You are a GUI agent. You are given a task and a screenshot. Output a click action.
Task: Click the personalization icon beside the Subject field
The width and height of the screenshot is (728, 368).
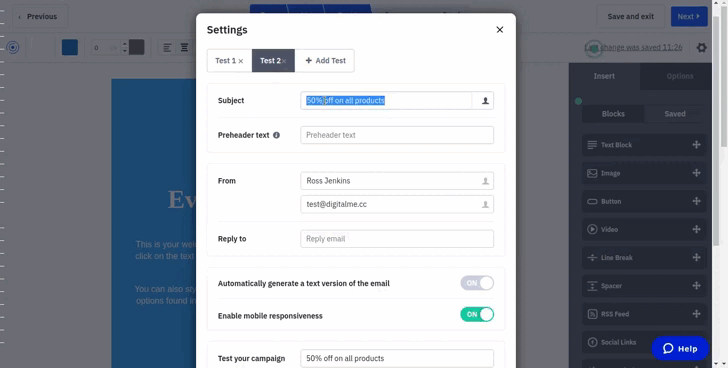pos(483,101)
